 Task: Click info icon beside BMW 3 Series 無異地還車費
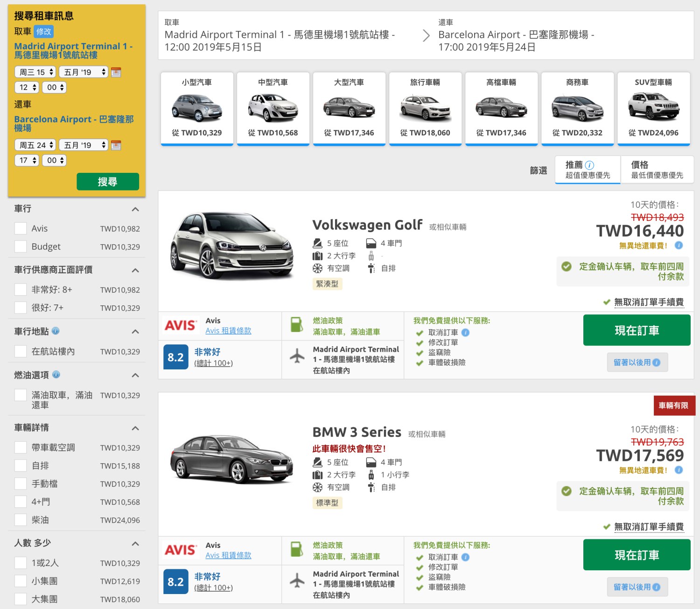[x=679, y=470]
